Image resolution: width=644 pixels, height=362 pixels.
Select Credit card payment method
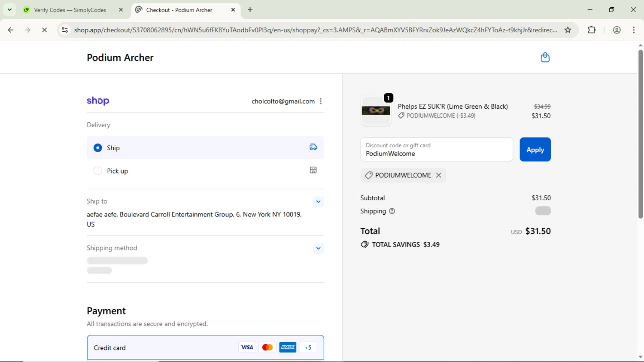pos(205,347)
